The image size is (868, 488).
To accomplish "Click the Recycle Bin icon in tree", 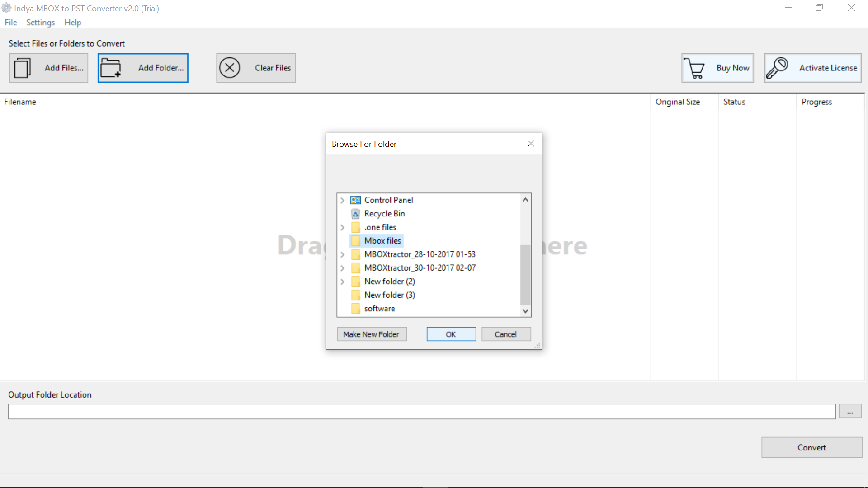I will (356, 213).
